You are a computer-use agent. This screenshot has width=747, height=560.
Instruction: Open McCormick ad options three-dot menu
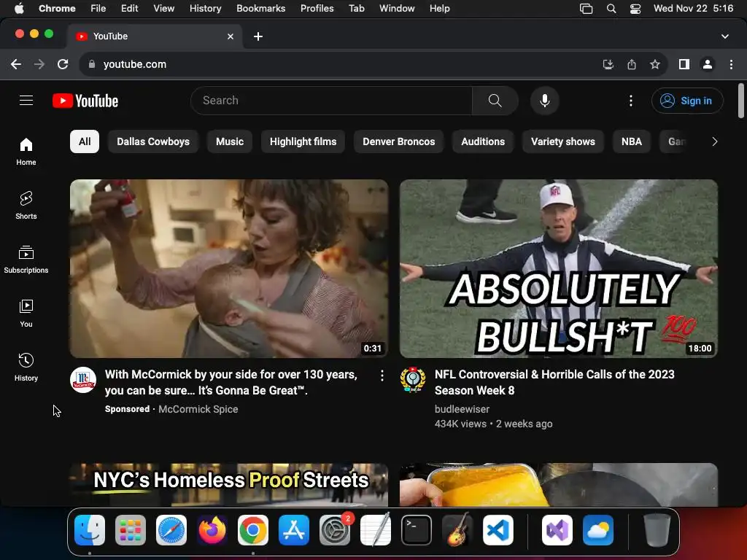[x=382, y=376]
